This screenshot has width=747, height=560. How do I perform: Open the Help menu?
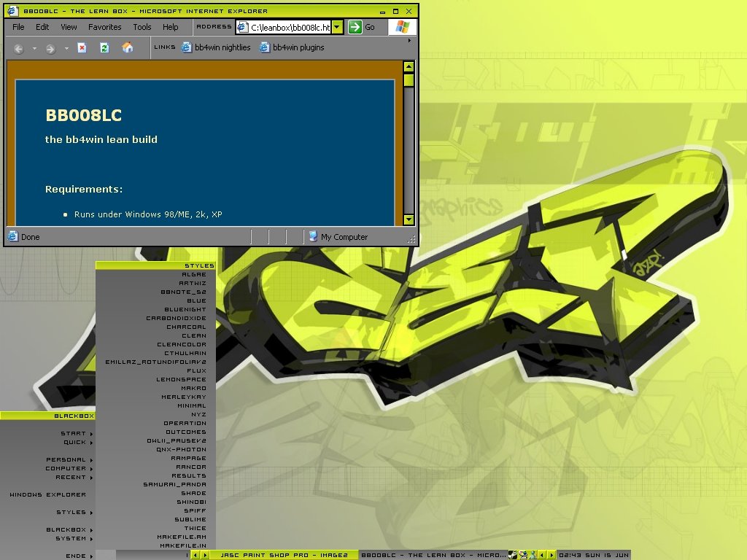point(170,27)
